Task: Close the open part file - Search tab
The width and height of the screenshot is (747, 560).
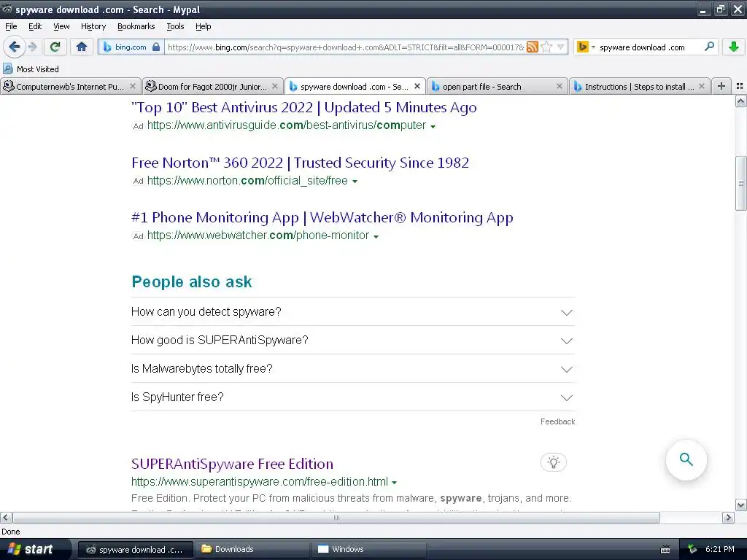Action: click(560, 86)
